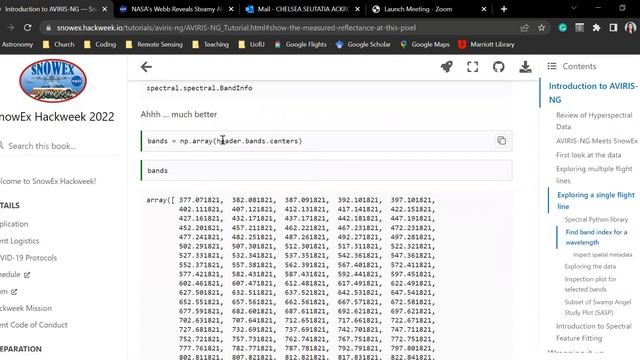Close the Mail tab
640x360 pixels.
click(x=358, y=9)
